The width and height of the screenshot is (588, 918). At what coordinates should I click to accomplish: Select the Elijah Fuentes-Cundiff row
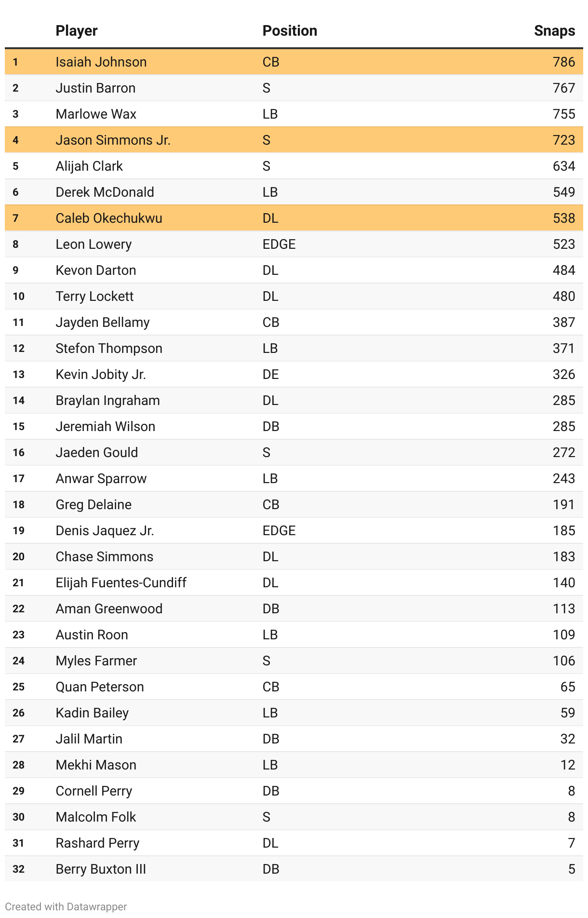294,582
